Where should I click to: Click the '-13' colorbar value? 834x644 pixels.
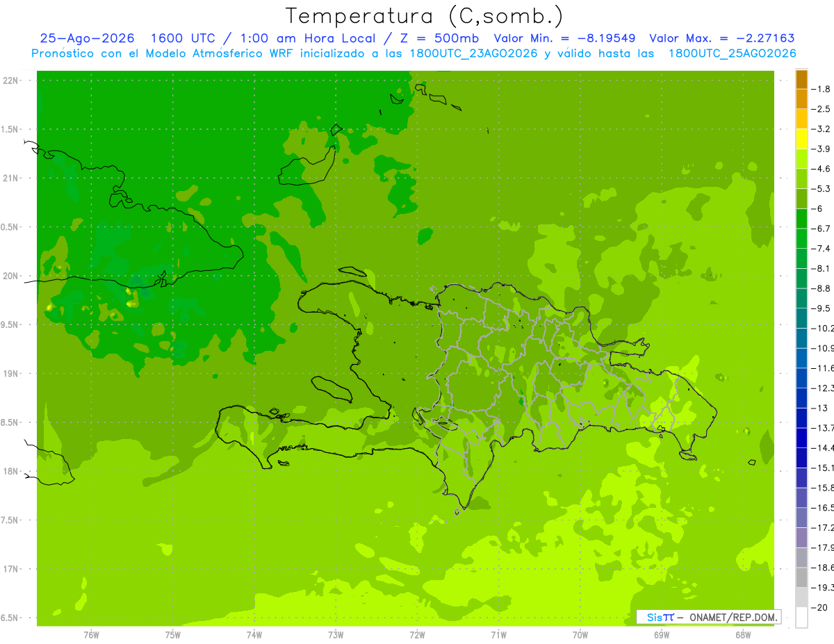[x=821, y=408]
